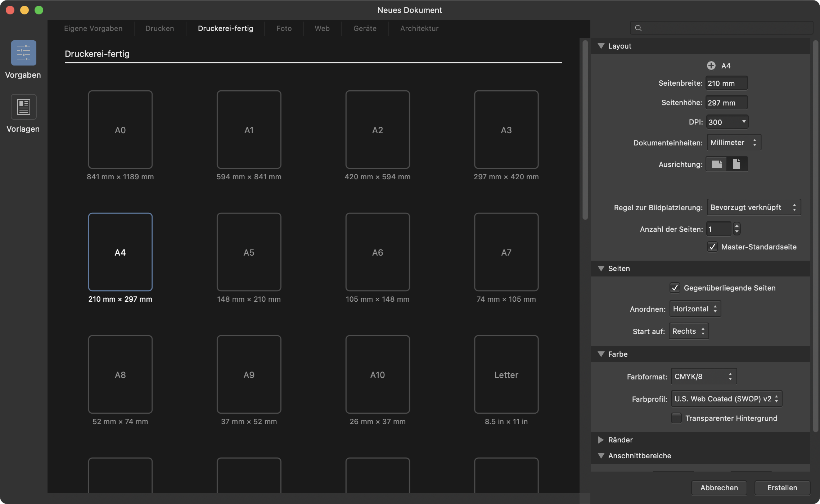
Task: Click the Seitenhöhe input field
Action: (x=726, y=103)
